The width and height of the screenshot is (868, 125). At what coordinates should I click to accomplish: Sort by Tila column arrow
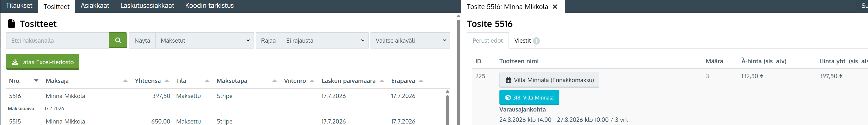(207, 81)
